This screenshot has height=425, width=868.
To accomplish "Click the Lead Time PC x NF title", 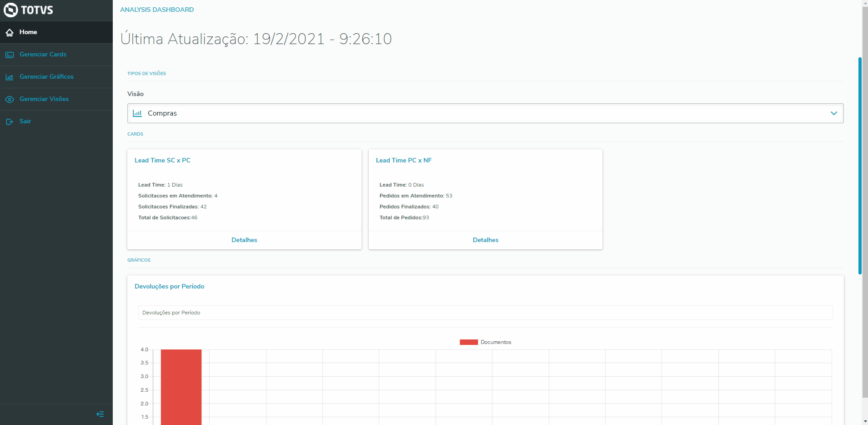I will [404, 160].
